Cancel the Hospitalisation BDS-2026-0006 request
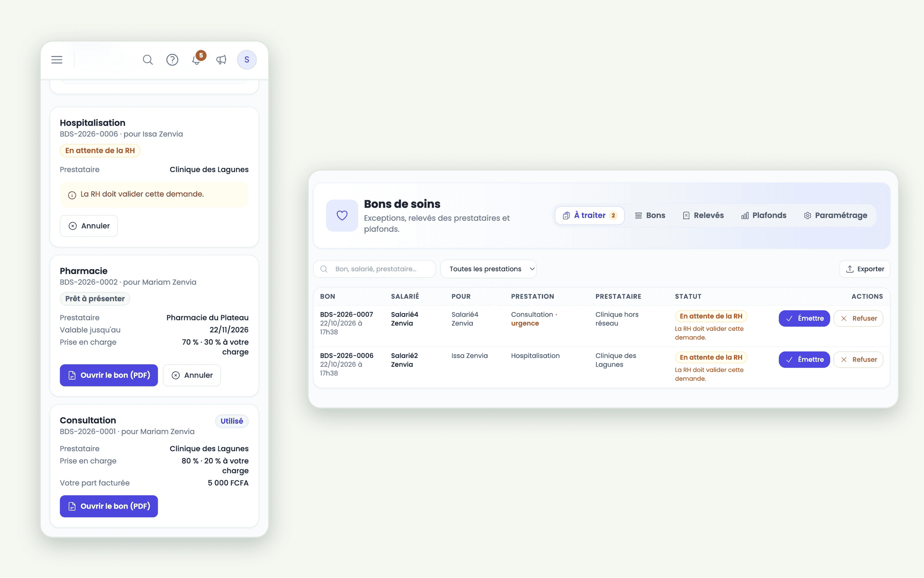Image resolution: width=924 pixels, height=578 pixels. click(89, 226)
